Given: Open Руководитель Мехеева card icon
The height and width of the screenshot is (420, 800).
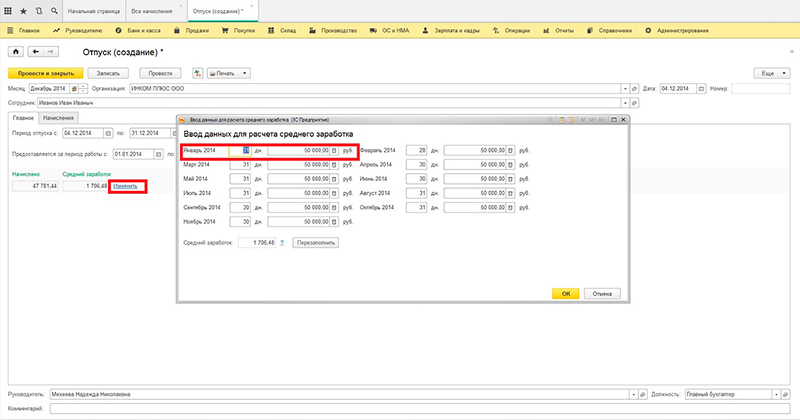Looking at the screenshot, I should pyautogui.click(x=643, y=394).
